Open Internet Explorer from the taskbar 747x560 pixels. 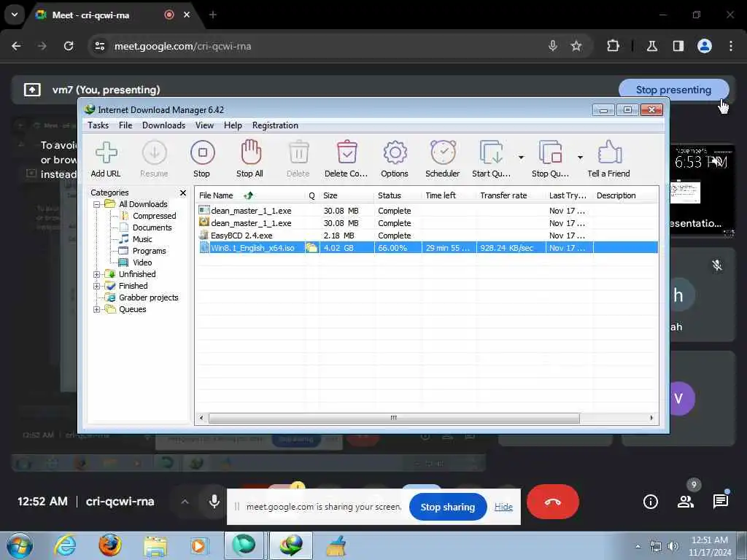pos(65,545)
